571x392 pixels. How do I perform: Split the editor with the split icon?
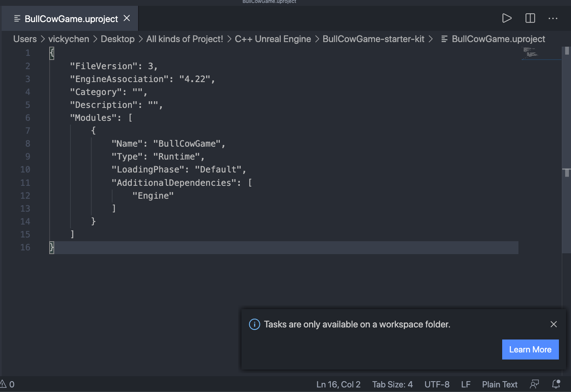[530, 18]
